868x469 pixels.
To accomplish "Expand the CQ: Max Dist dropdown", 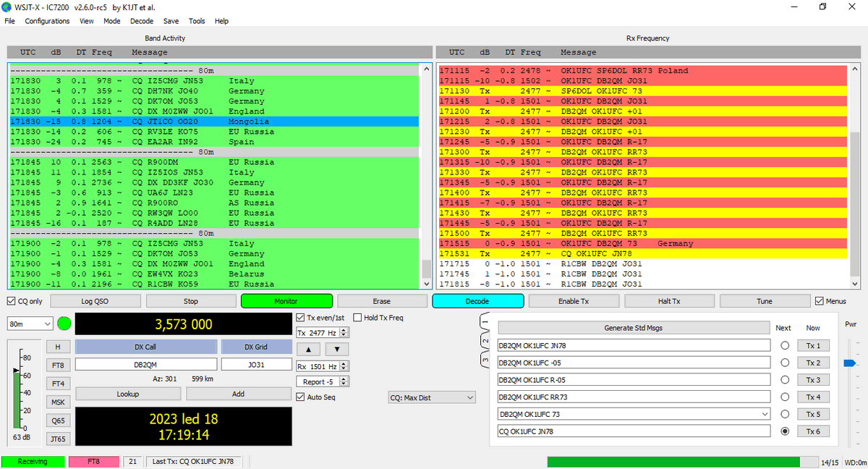I will [x=432, y=397].
